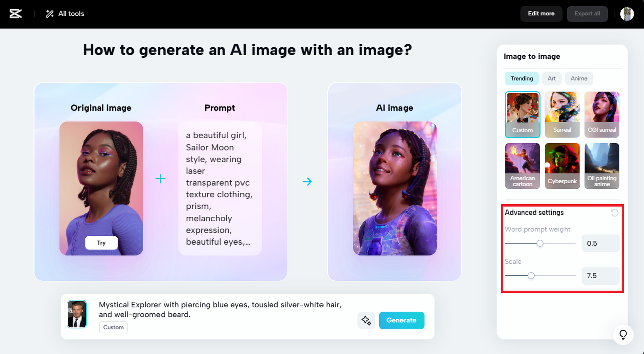644x354 pixels.
Task: Click the sparkle prompt enhancer icon
Action: click(x=366, y=320)
